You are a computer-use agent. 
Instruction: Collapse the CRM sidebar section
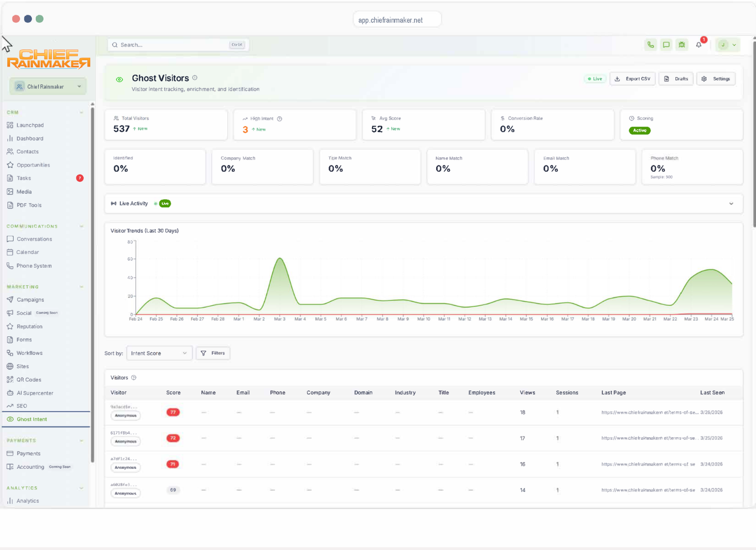[x=81, y=112]
